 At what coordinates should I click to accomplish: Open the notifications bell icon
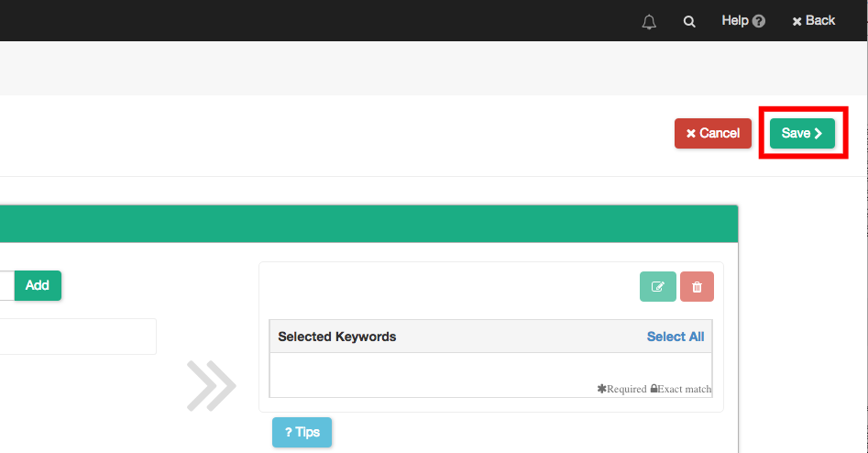tap(649, 21)
